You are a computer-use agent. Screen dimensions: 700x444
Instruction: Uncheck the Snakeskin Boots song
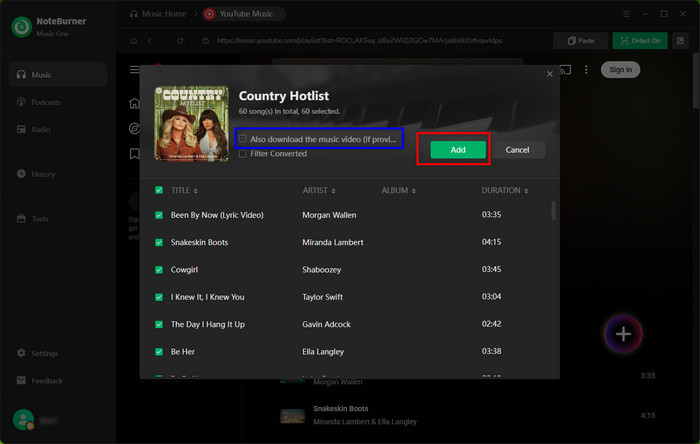click(x=159, y=242)
